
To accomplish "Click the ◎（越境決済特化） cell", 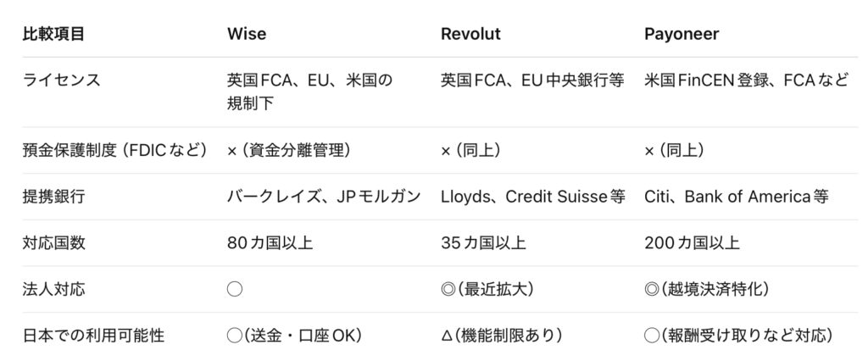I will [707, 289].
